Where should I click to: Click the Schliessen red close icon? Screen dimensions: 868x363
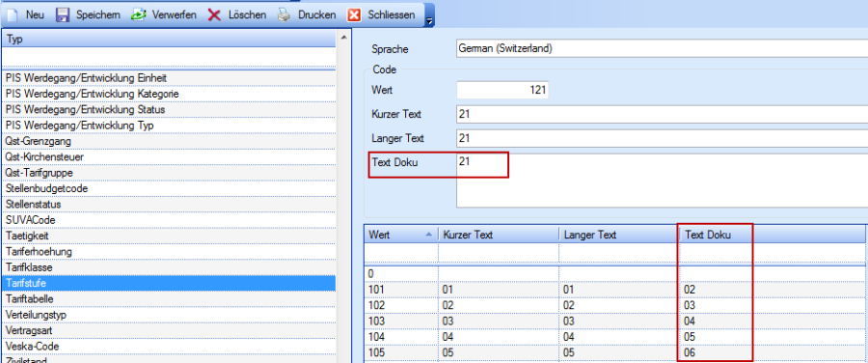[354, 14]
